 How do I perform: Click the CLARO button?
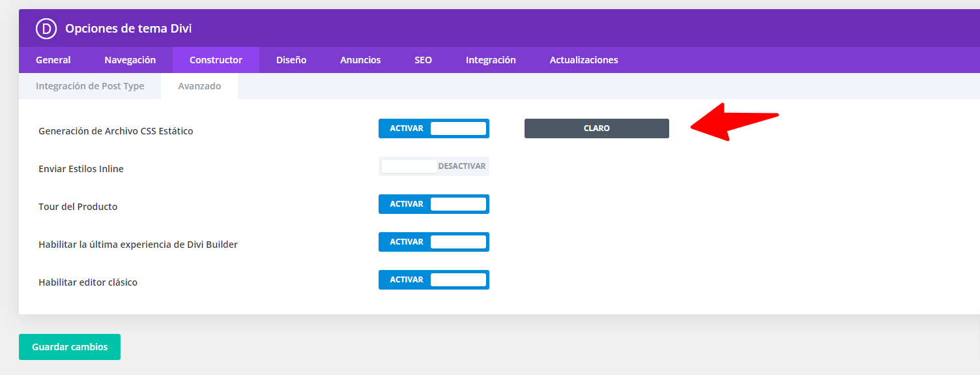point(597,128)
